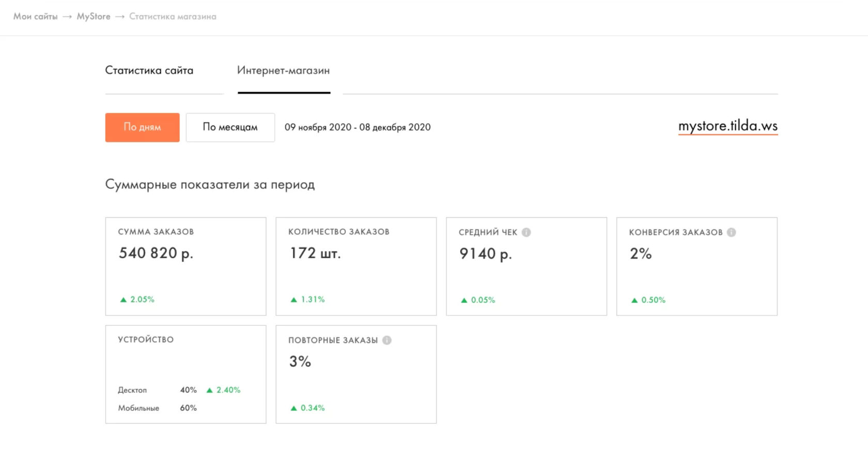Click the Статистика магазина breadcrumb

173,17
